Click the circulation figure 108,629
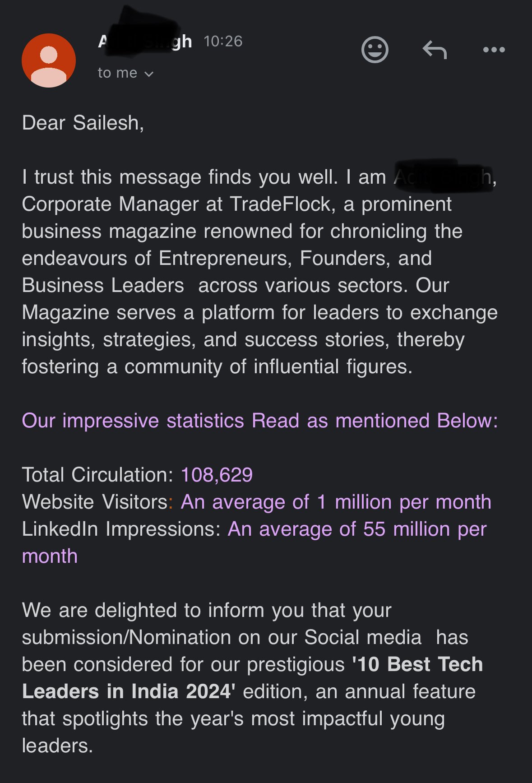This screenshot has height=783, width=532. click(217, 475)
